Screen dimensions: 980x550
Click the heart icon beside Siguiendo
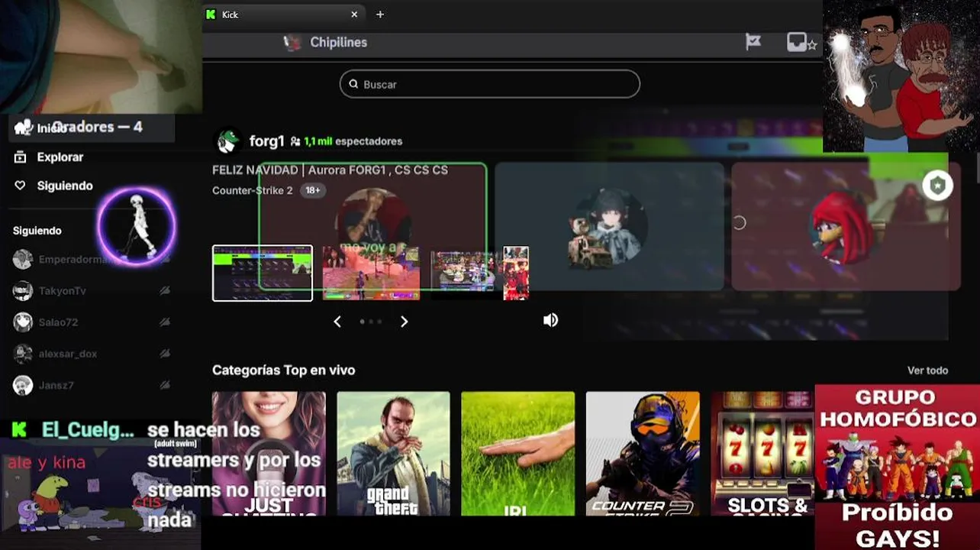click(x=21, y=186)
